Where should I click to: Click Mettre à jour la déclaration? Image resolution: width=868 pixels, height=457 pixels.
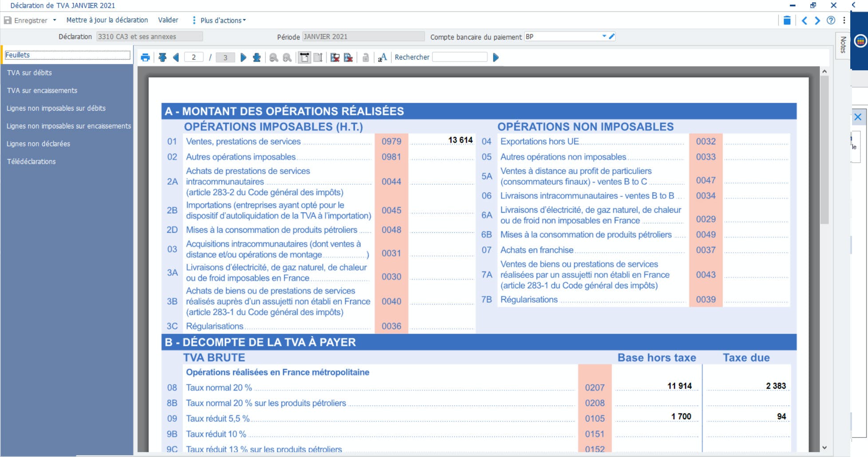click(107, 20)
